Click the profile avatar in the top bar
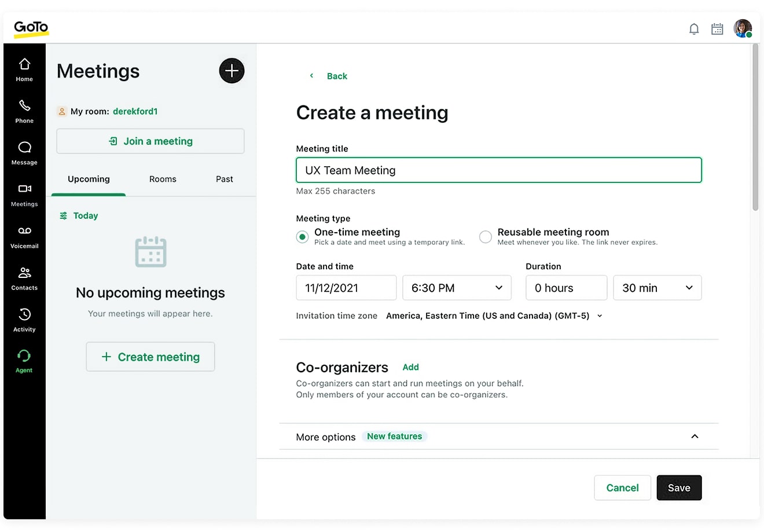 pos(743,28)
